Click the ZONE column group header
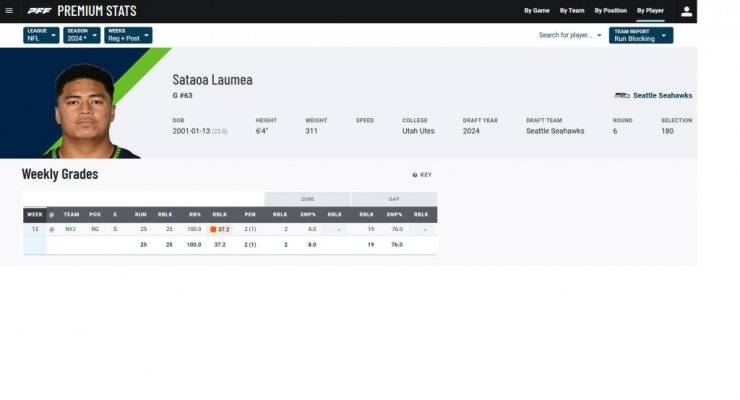 pos(308,199)
